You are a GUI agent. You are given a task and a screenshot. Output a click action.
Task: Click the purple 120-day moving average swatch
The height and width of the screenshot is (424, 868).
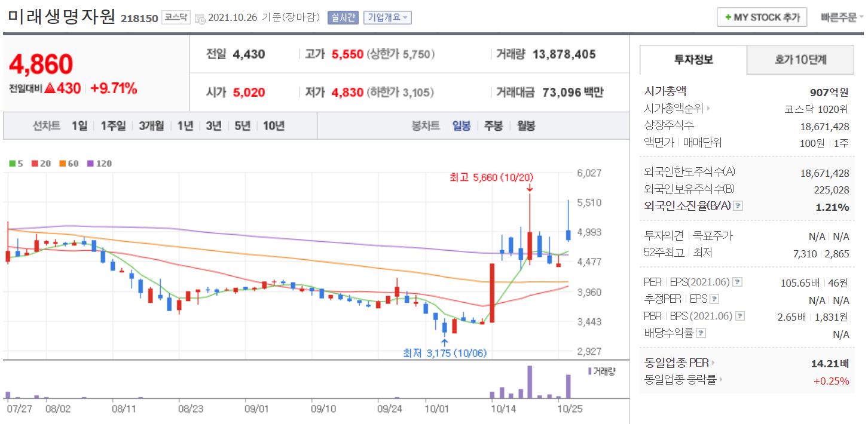click(x=90, y=164)
